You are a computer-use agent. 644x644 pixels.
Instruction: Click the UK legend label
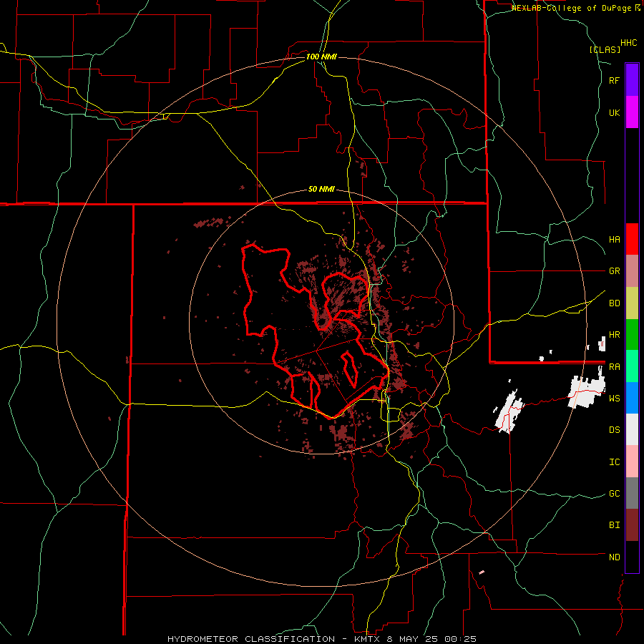(x=614, y=112)
